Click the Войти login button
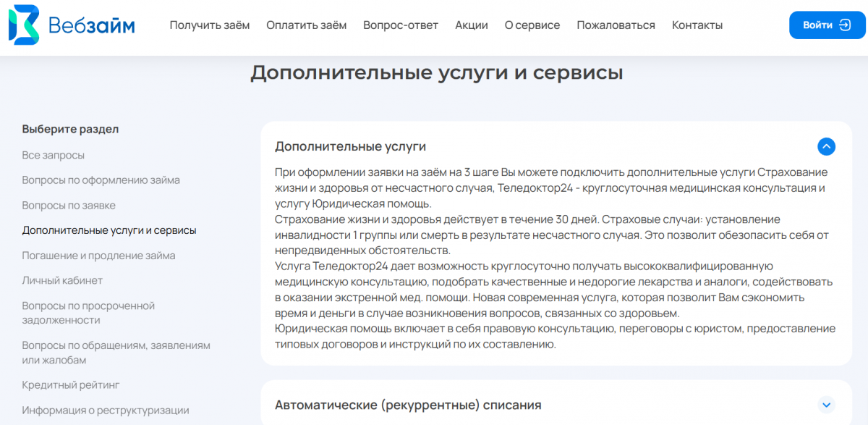This screenshot has height=425, width=868. (827, 25)
